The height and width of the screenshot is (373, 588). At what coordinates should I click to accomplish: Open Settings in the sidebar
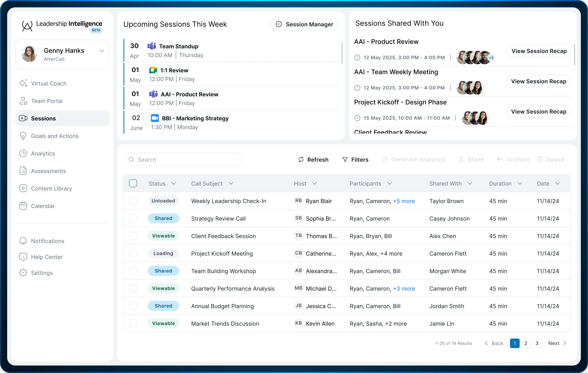tap(42, 273)
